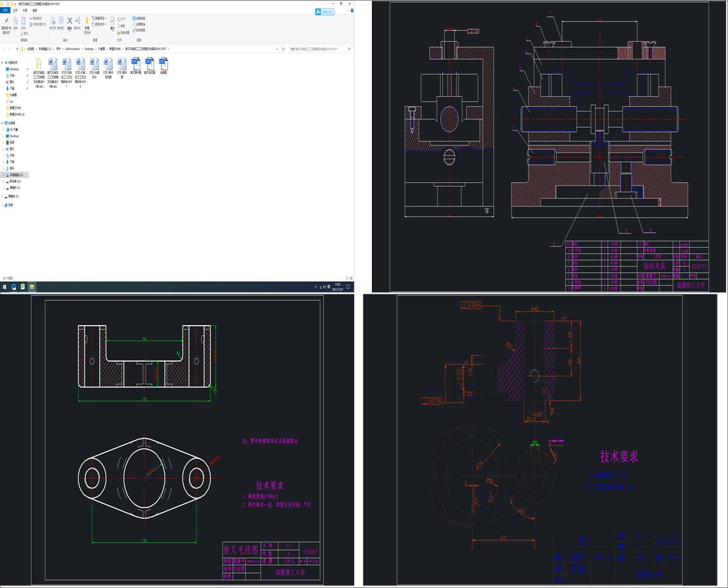Image resolution: width=728 pixels, height=588 pixels.
Task: Open Downloads (下载) under Quick access
Action: click(10, 88)
